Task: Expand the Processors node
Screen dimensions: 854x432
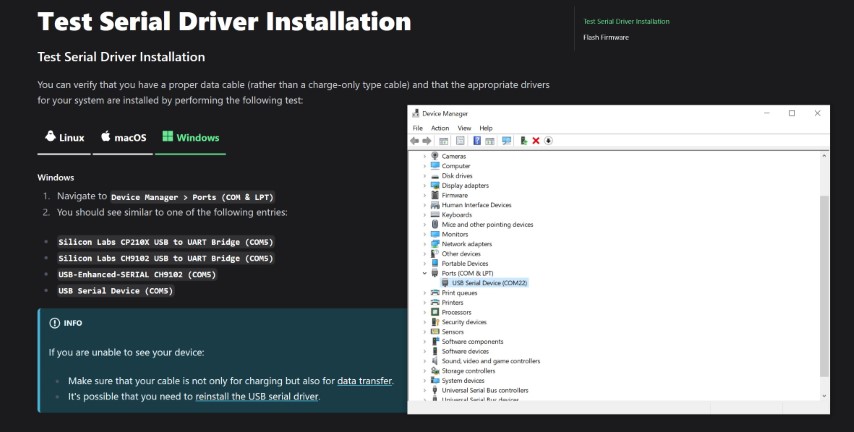Action: [425, 313]
